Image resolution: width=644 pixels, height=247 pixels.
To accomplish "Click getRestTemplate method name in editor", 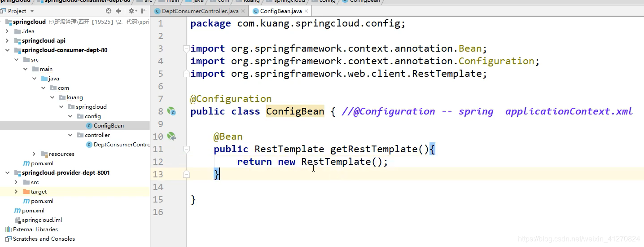I will [374, 149].
